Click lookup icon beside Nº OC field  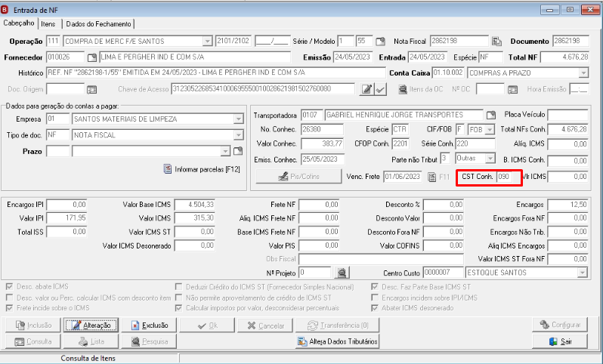512,90
